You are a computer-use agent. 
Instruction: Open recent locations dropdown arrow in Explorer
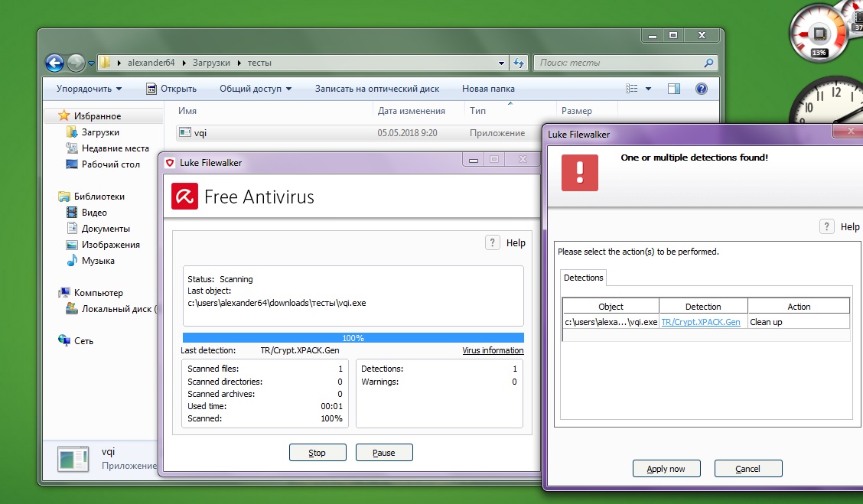pyautogui.click(x=91, y=63)
